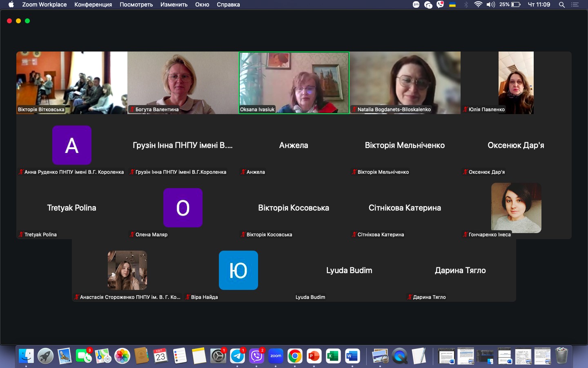Open the Zoom app icon in the Dock
The height and width of the screenshot is (368, 588).
click(x=276, y=356)
